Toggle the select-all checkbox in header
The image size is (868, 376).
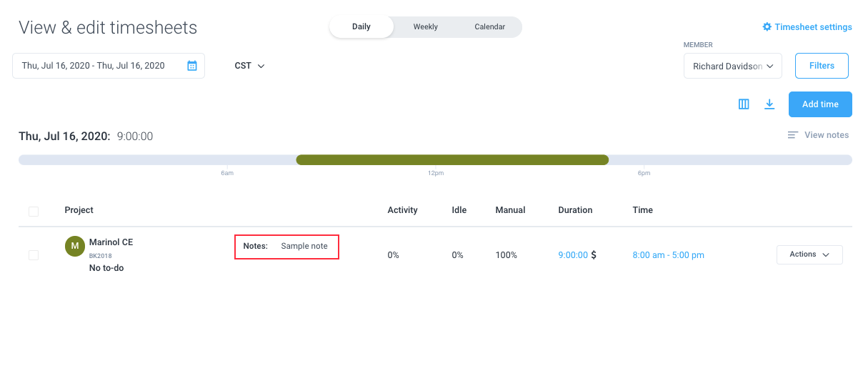(34, 211)
